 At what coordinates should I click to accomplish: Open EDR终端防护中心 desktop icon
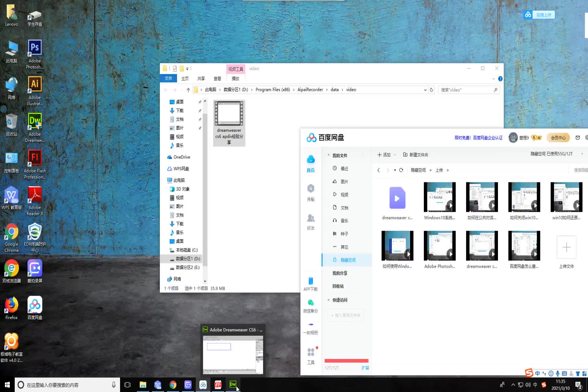click(35, 238)
